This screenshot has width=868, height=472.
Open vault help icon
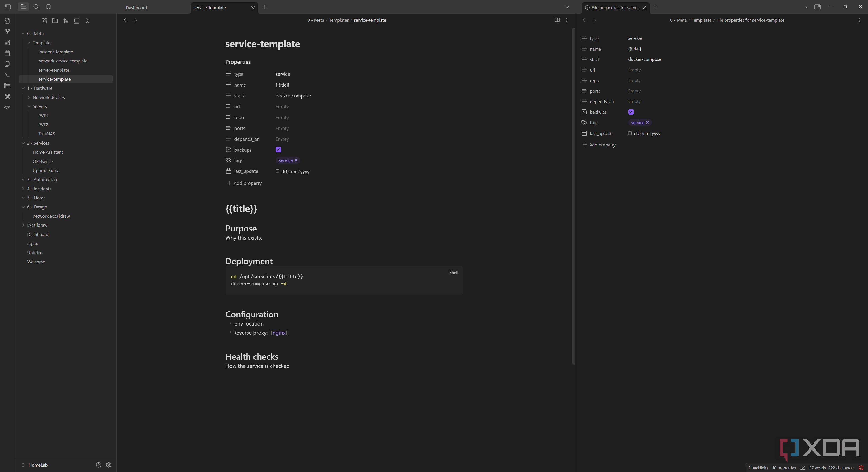[x=98, y=465]
